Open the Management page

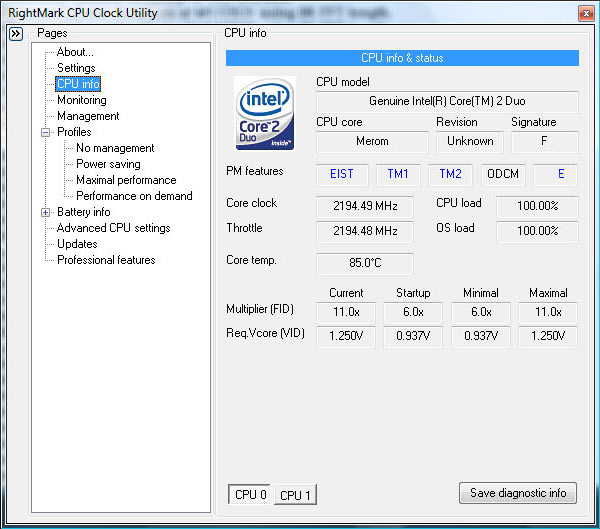[x=88, y=116]
